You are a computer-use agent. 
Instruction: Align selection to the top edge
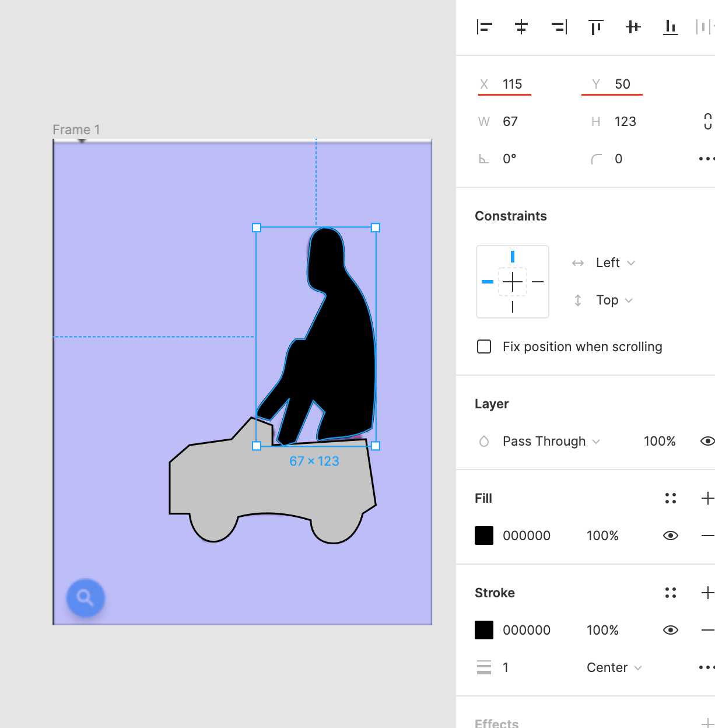point(596,27)
